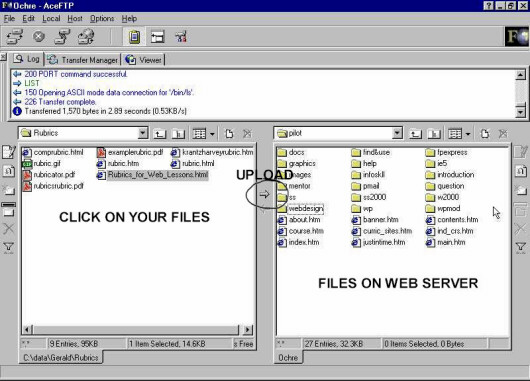Click the local sidebar delete X icon

(x=9, y=229)
